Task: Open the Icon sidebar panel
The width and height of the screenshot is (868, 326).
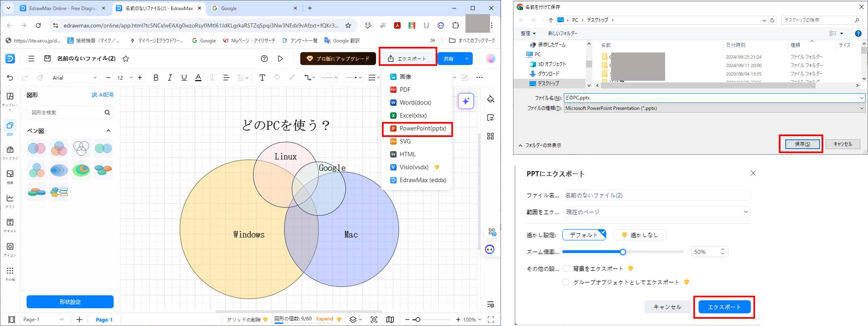Action: click(10, 250)
